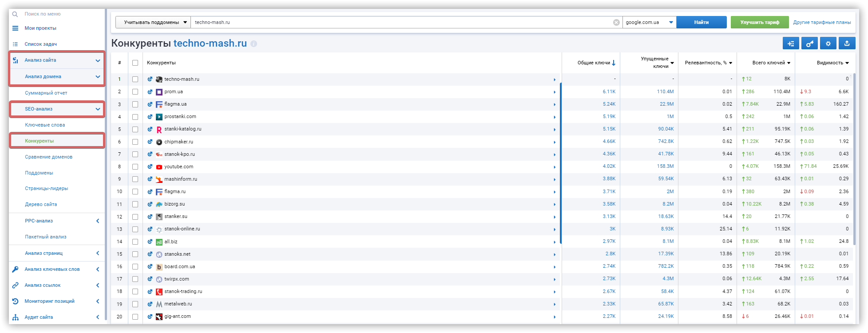Open Дерево сайта menu item

pos(41,204)
